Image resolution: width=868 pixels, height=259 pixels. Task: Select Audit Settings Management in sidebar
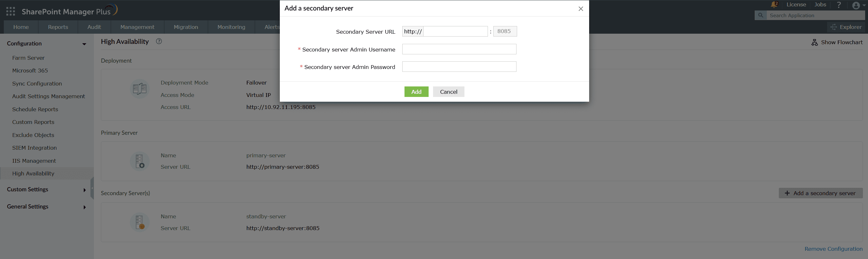click(x=49, y=97)
